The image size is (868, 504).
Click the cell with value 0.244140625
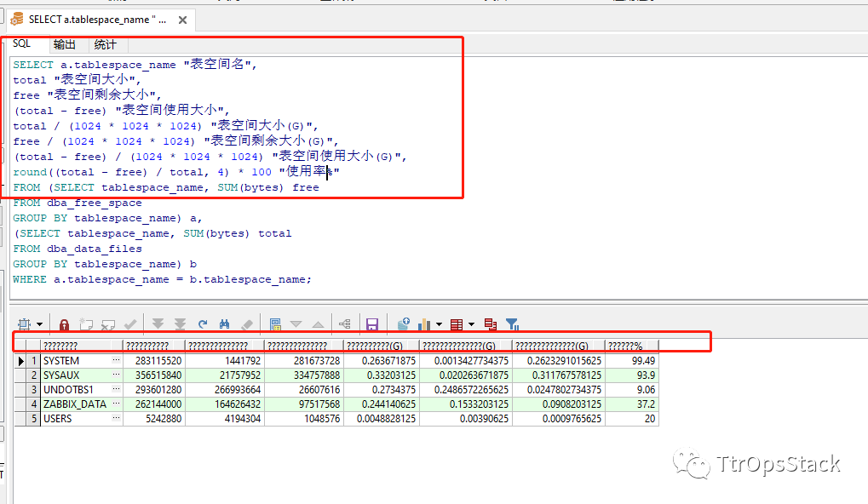[x=382, y=404]
